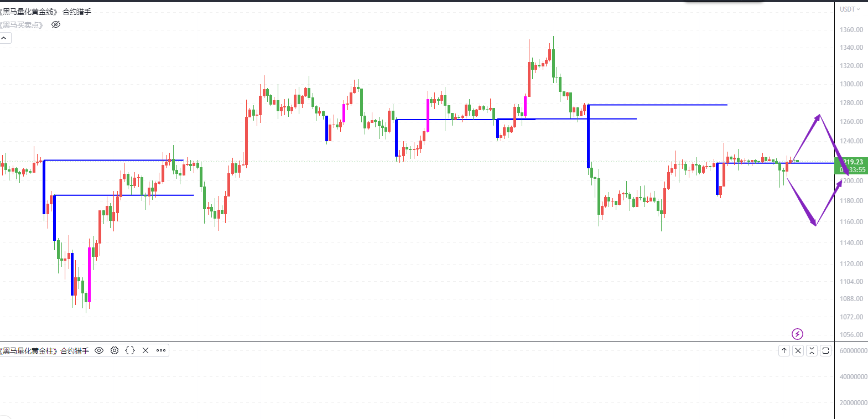This screenshot has width=868, height=419.
Task: Move the indicator pane up
Action: pyautogui.click(x=784, y=350)
